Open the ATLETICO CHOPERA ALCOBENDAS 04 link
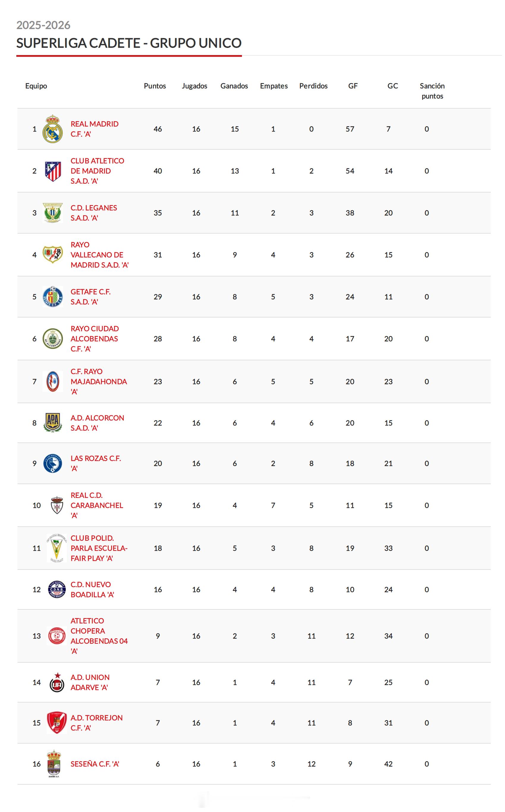505x812 pixels. tap(99, 636)
